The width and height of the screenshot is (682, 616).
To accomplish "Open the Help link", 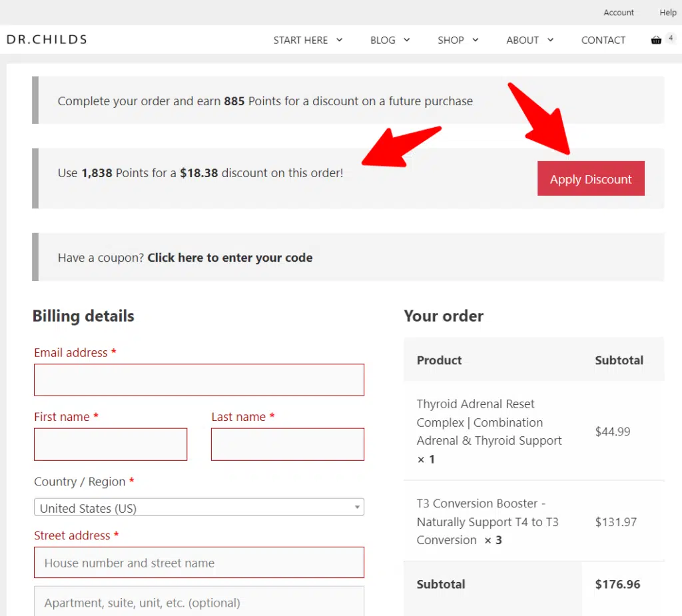I will (667, 13).
